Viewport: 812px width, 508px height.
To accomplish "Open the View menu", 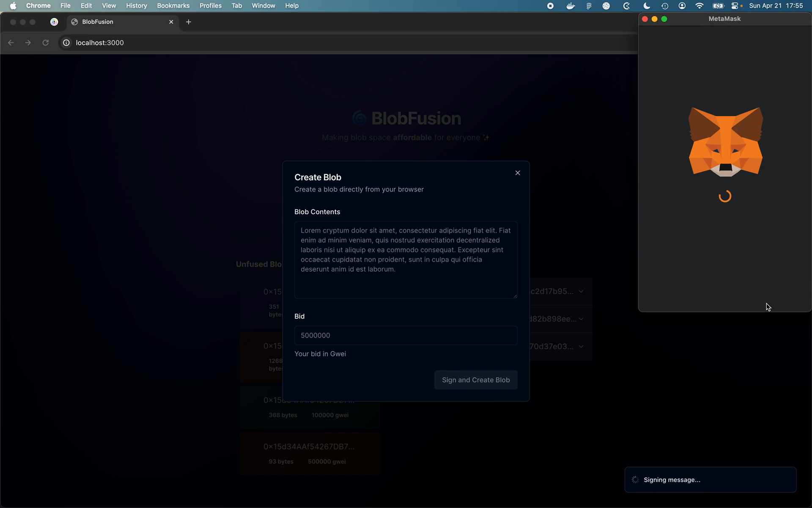I will click(109, 6).
